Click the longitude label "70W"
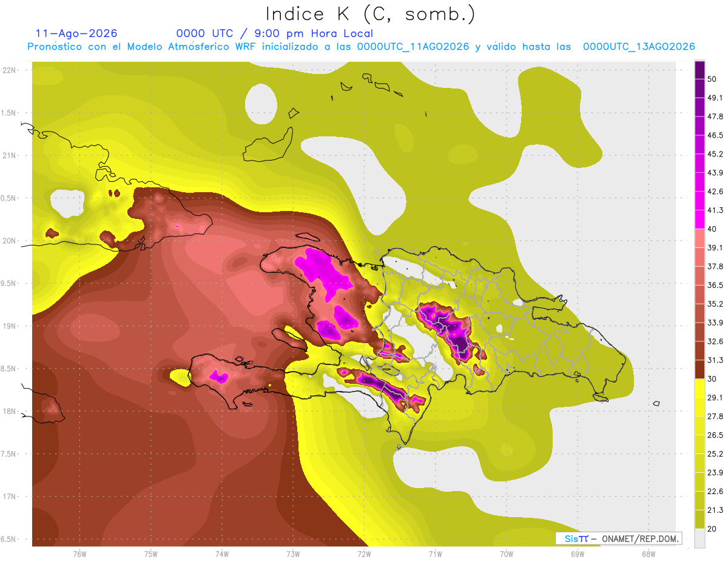 (507, 554)
